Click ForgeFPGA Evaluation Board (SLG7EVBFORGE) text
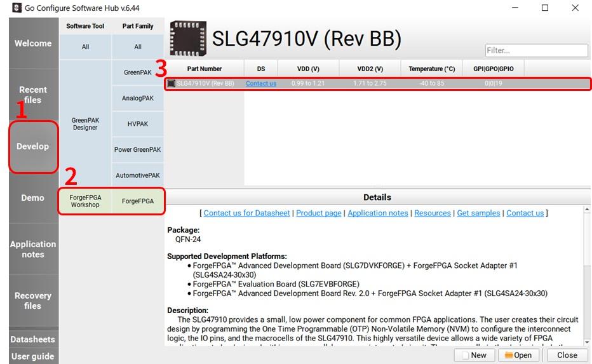The width and height of the screenshot is (592, 364). [x=276, y=284]
